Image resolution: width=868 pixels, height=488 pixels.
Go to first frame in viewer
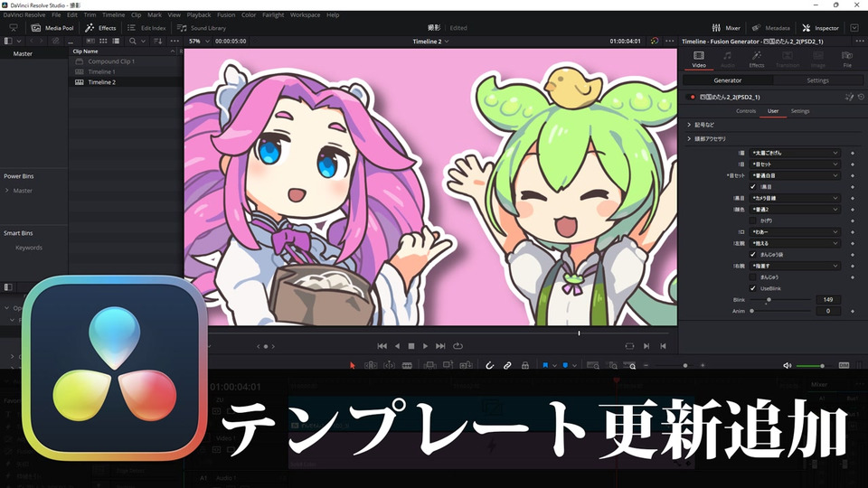[x=382, y=346]
